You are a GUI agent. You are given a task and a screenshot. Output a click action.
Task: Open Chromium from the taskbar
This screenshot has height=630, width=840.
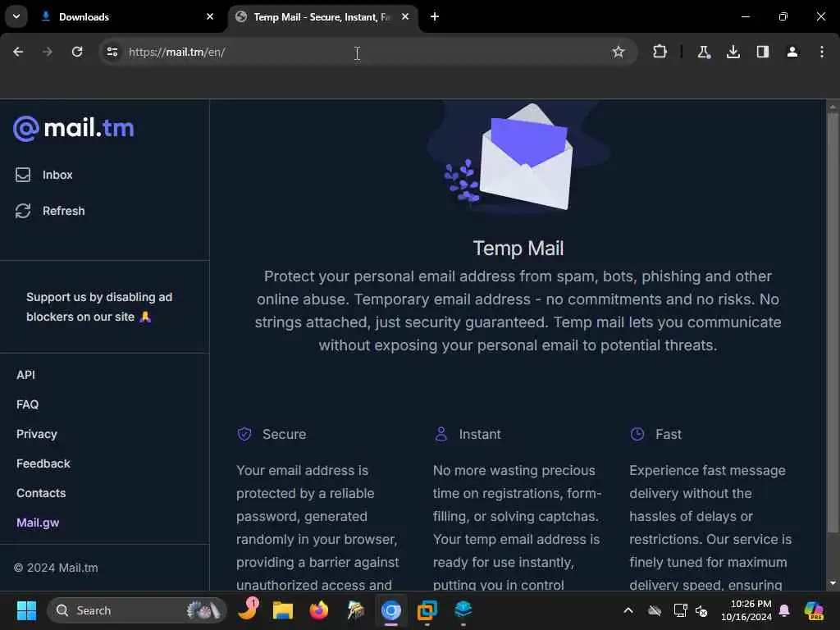(x=391, y=610)
